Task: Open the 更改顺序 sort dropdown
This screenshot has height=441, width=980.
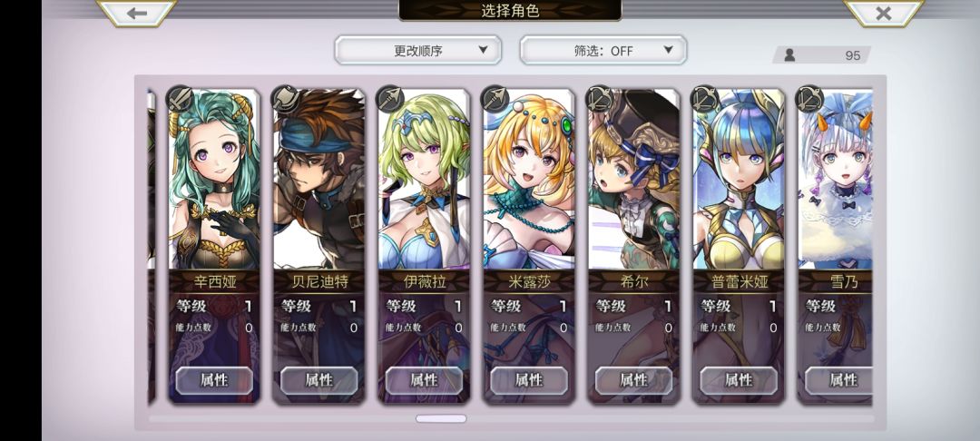Action: [418, 50]
